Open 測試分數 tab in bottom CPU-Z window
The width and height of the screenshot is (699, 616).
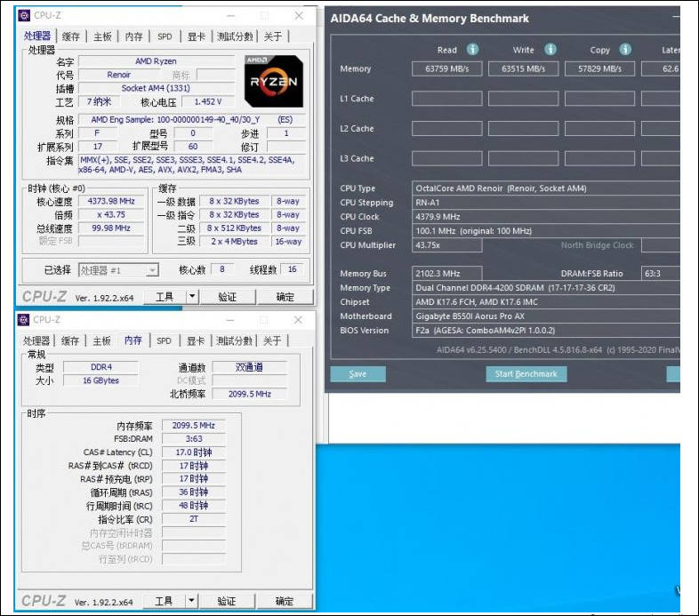coord(234,341)
